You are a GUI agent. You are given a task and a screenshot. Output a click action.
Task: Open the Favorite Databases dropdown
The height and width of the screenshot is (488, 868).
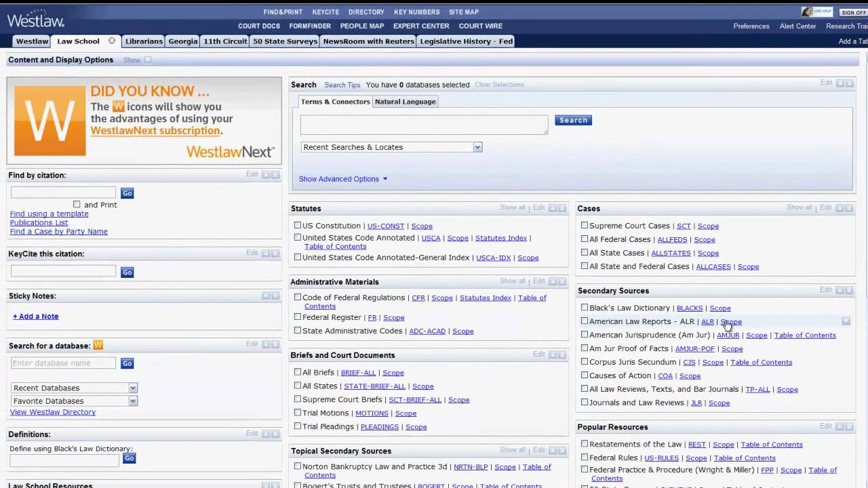(74, 401)
